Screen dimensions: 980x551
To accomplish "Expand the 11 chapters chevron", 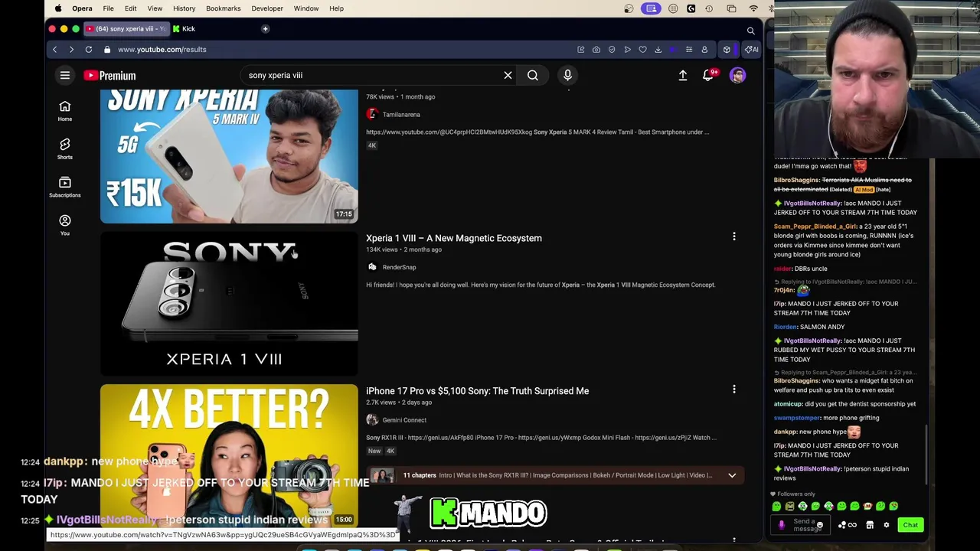I will coord(732,475).
